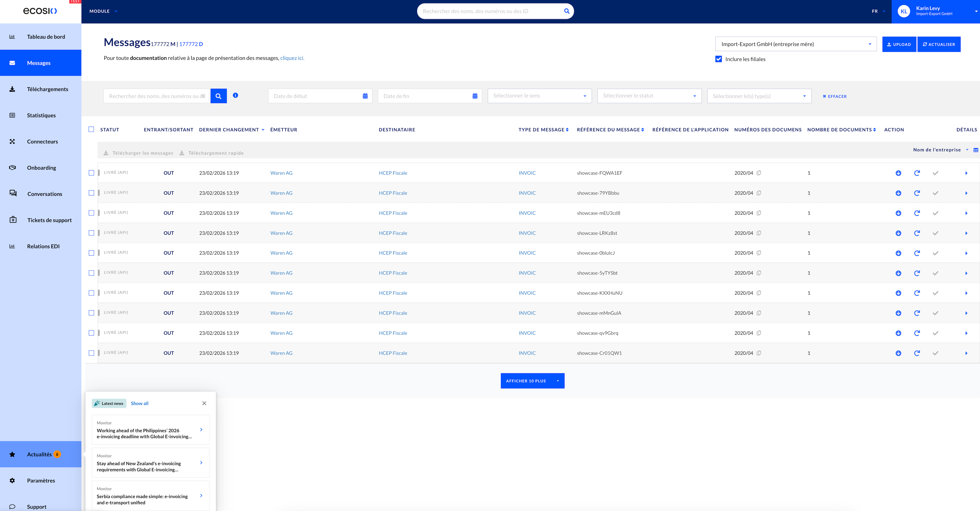
Task: Copy document number of showcase-FQWA1EF row
Action: point(759,173)
